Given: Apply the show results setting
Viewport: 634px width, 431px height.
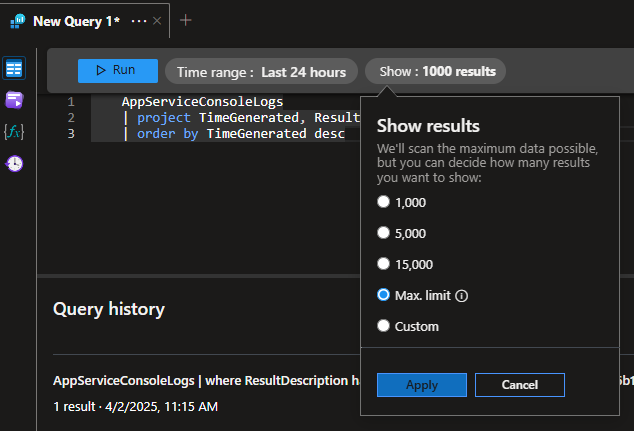Looking at the screenshot, I should coord(422,385).
